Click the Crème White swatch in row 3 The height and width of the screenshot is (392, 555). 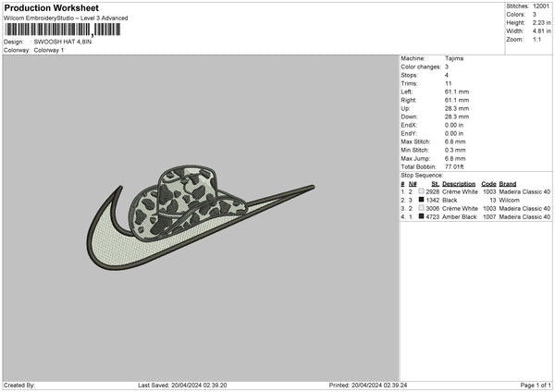pyautogui.click(x=421, y=208)
